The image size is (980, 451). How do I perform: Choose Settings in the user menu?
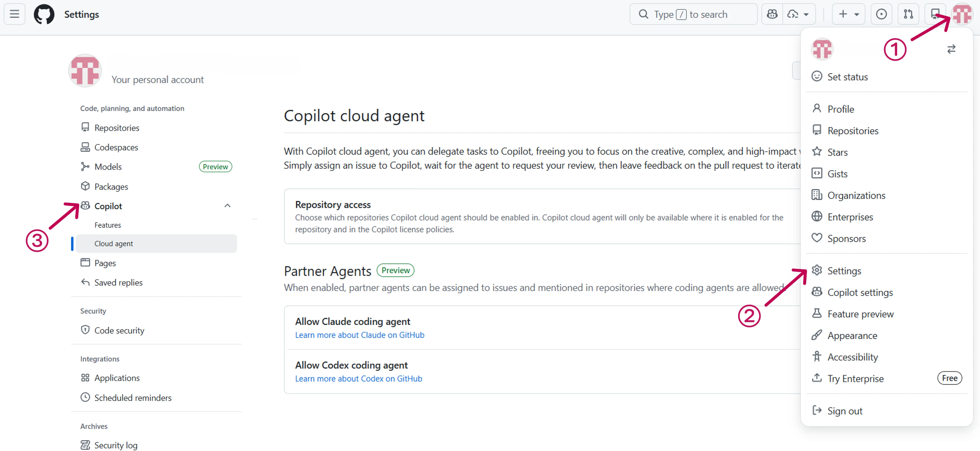(886, 271)
